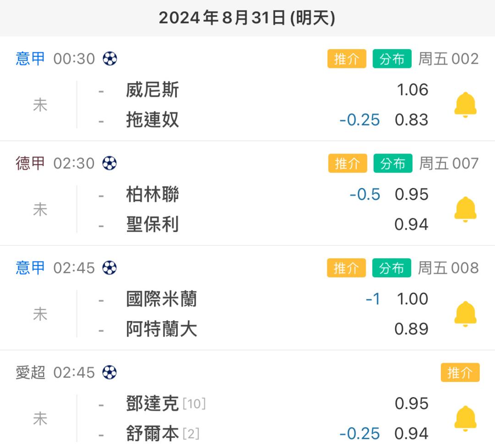This screenshot has width=495, height=448.
Task: Open 推介 for the 國際米蘭 match
Action: 346,268
